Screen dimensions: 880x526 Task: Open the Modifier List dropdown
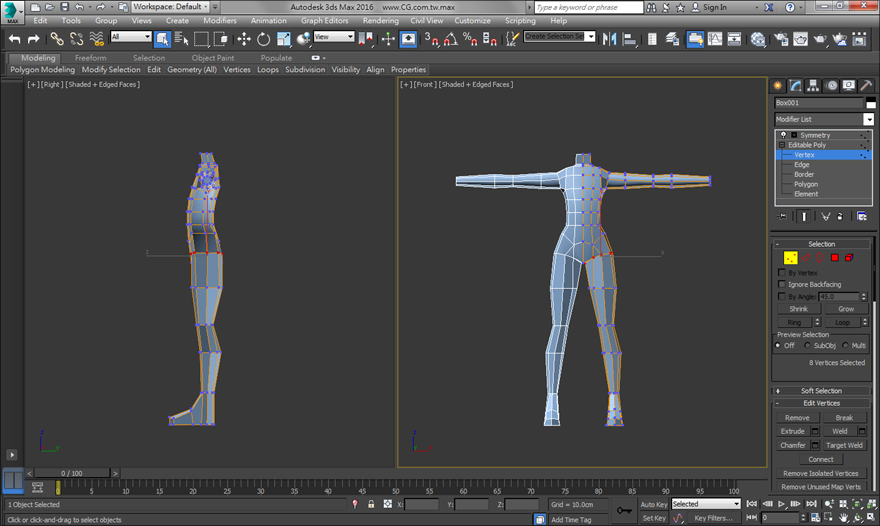[x=868, y=119]
